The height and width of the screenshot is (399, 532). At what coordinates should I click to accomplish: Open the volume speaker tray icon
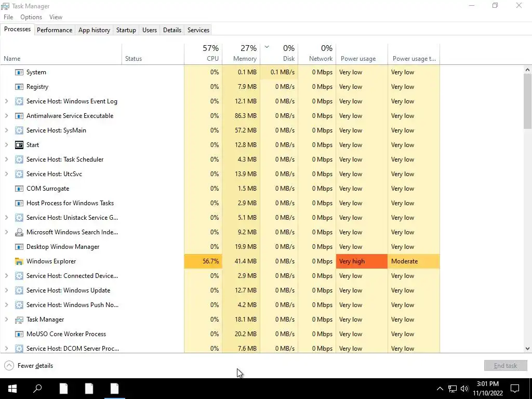point(464,389)
